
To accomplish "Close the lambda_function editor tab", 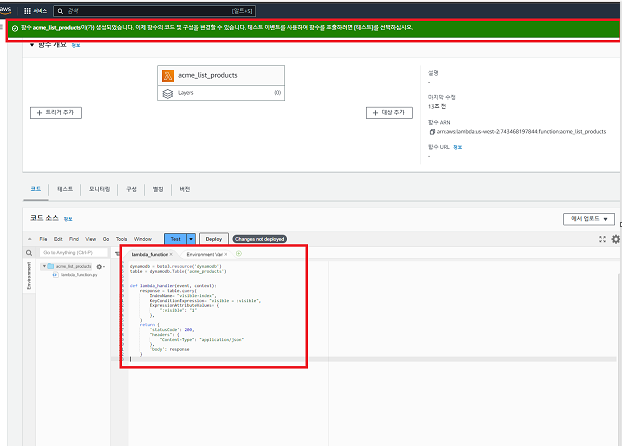I will click(x=171, y=254).
